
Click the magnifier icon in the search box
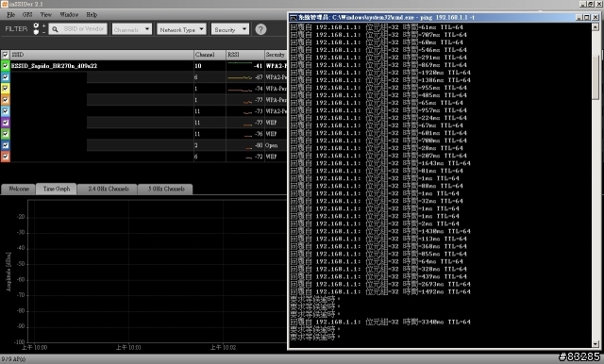(x=55, y=29)
